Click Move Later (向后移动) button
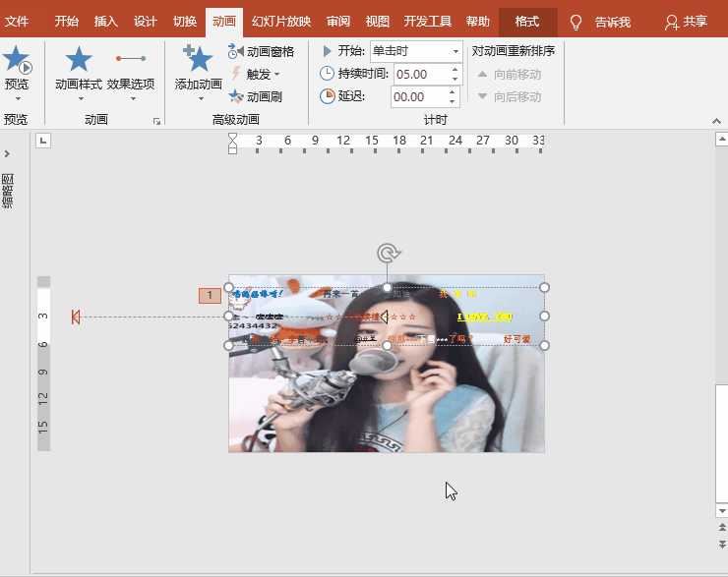Image resolution: width=728 pixels, height=577 pixels. click(510, 97)
